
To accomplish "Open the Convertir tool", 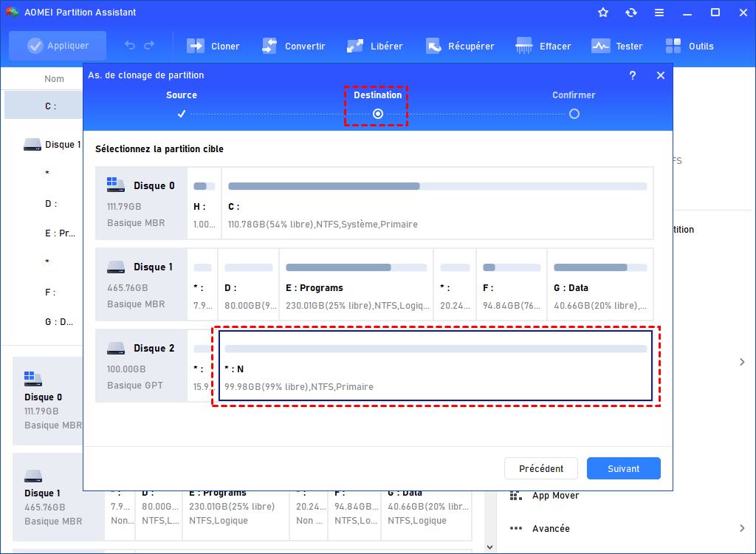I will pyautogui.click(x=294, y=46).
